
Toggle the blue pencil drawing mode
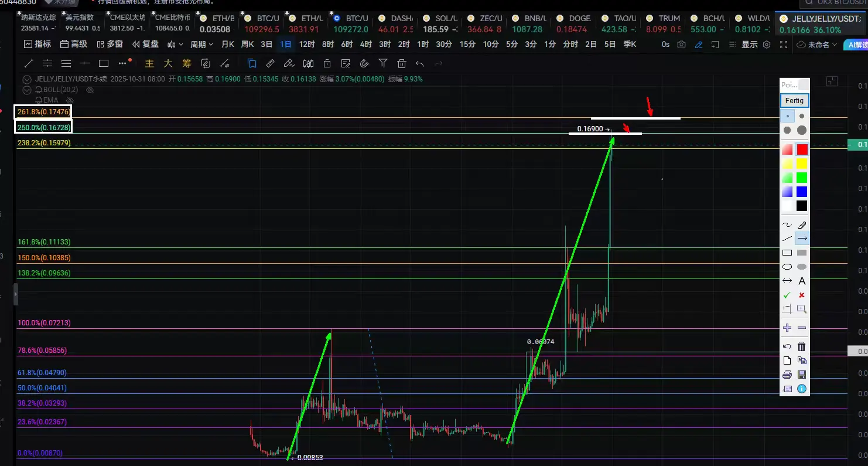tap(698, 44)
